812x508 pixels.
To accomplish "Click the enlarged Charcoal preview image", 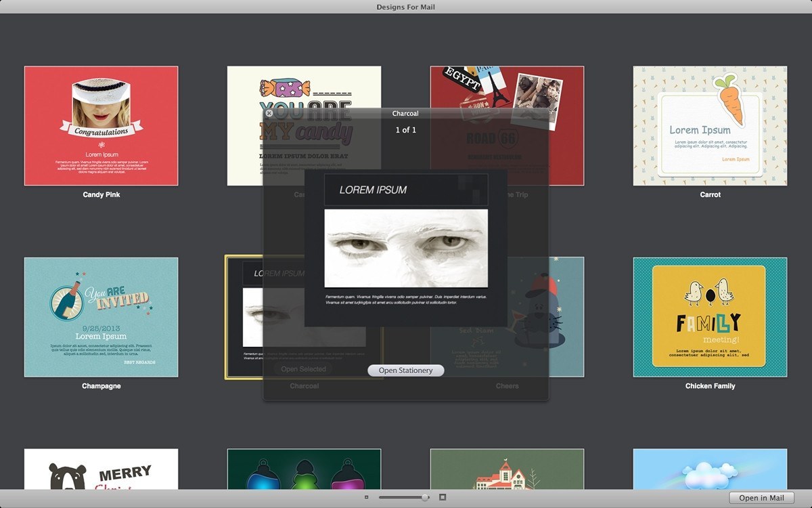I will coord(406,249).
